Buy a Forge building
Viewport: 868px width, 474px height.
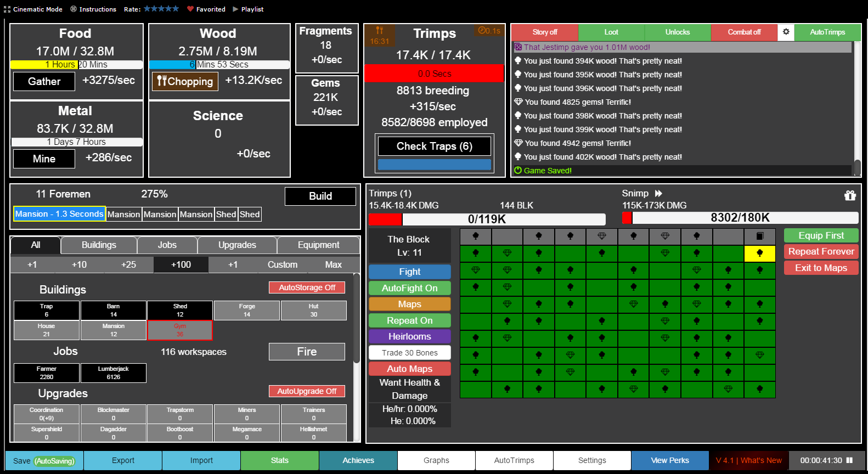tap(247, 311)
